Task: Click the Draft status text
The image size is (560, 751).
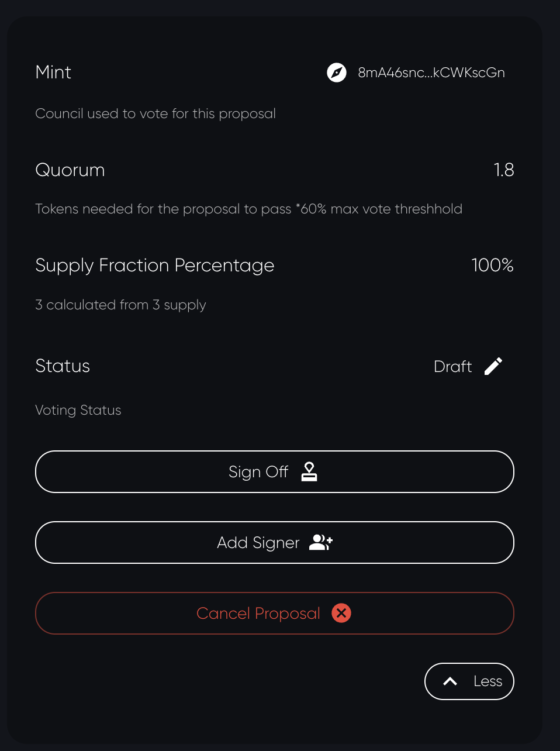Action: (x=452, y=367)
